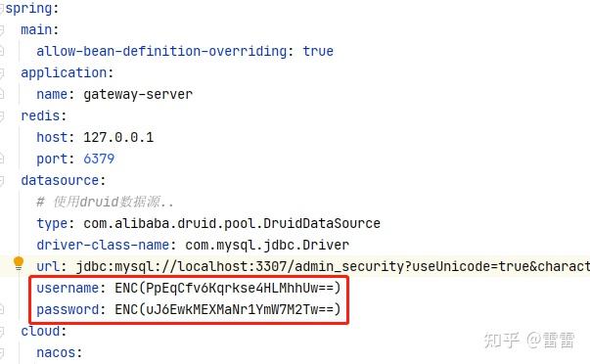Click the DruidDataSource type value
This screenshot has height=364, width=590.
(x=232, y=223)
